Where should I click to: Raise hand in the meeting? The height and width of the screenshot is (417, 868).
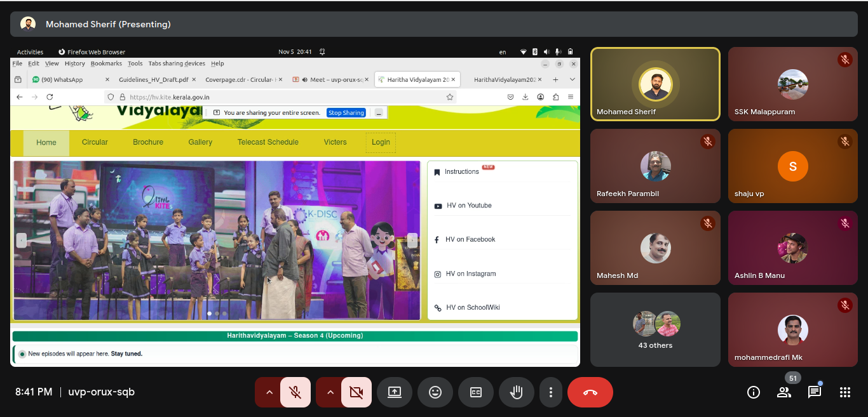pyautogui.click(x=516, y=392)
